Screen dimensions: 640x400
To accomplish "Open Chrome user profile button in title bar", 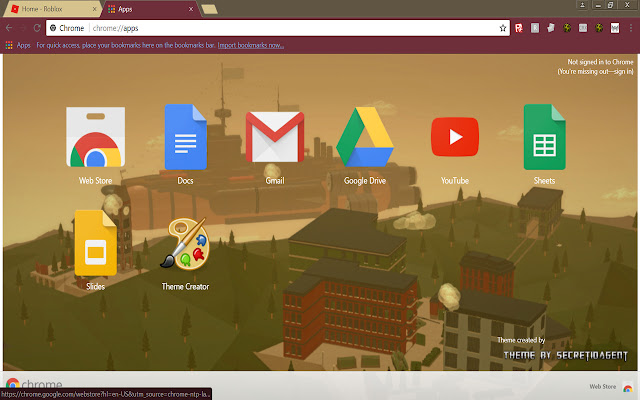I will 582,5.
